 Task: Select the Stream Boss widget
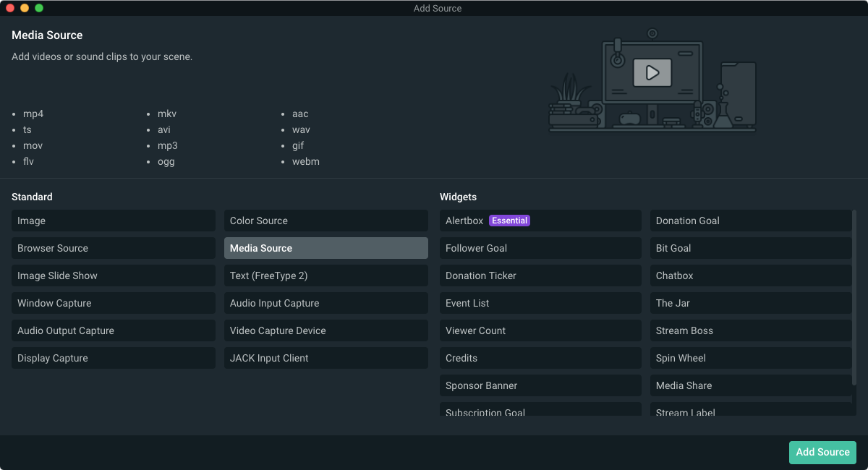coord(750,330)
